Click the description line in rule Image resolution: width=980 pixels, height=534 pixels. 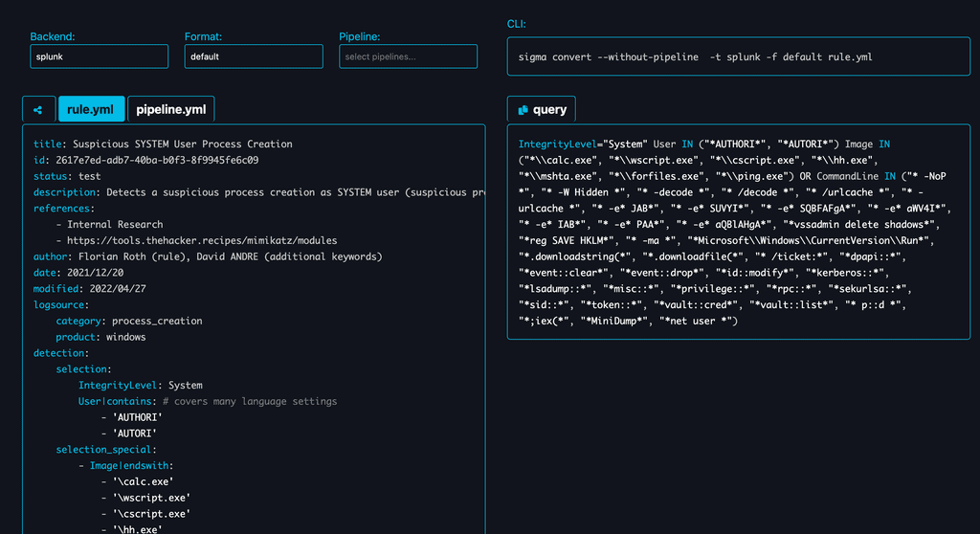[258, 192]
